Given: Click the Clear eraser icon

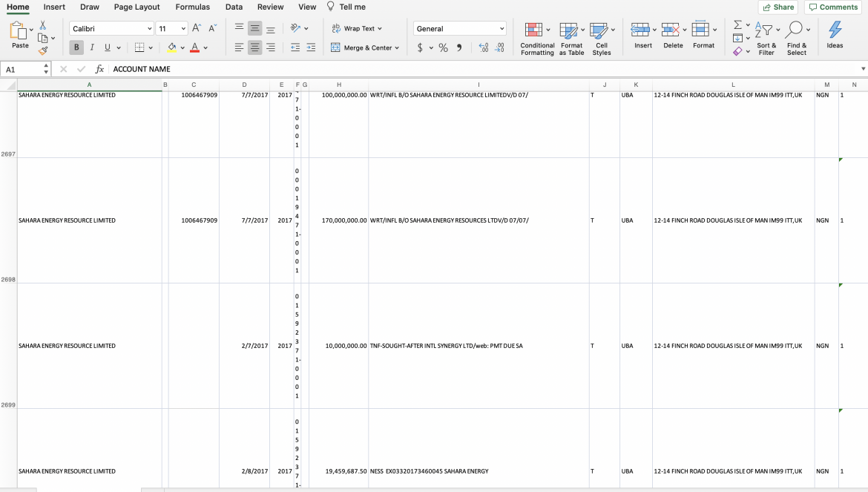Looking at the screenshot, I should tap(738, 51).
